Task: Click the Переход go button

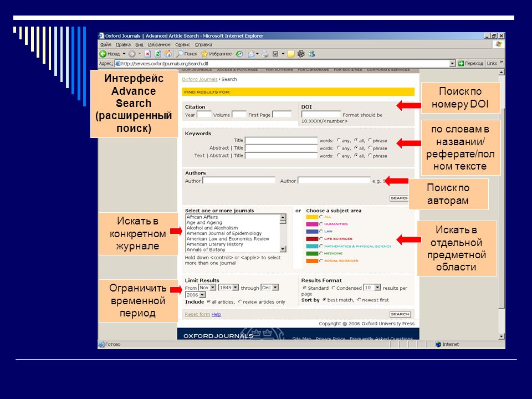Action: 470,63
